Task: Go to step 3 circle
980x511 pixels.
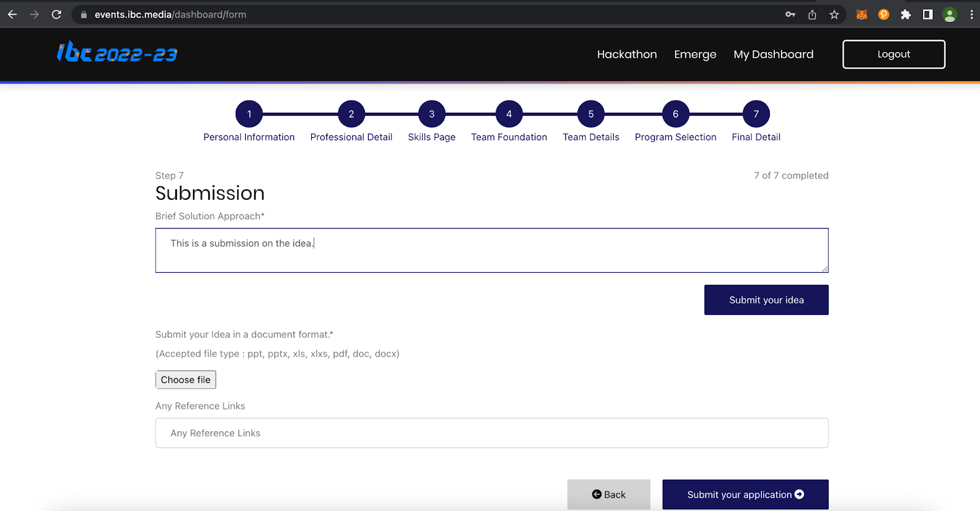Action: pyautogui.click(x=432, y=114)
